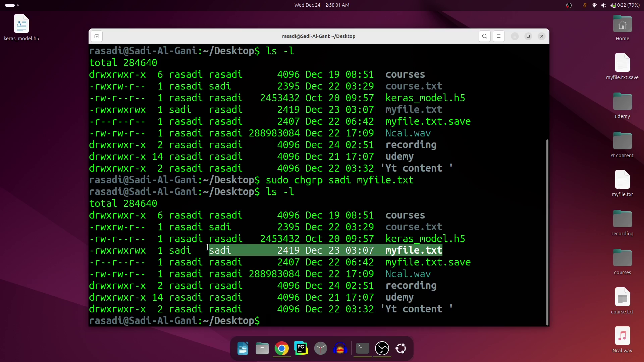The height and width of the screenshot is (362, 644).
Task: Open the Files manager in dock
Action: coord(262,349)
